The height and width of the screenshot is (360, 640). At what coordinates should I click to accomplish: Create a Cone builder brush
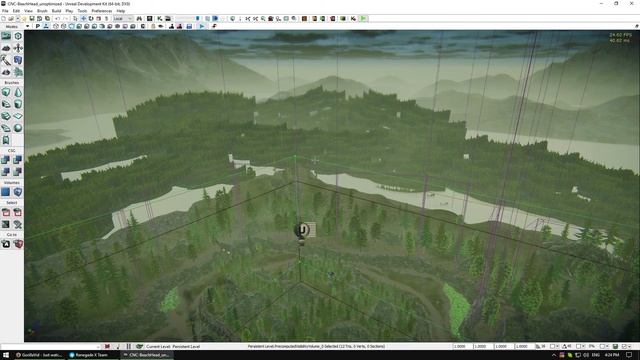[18, 92]
